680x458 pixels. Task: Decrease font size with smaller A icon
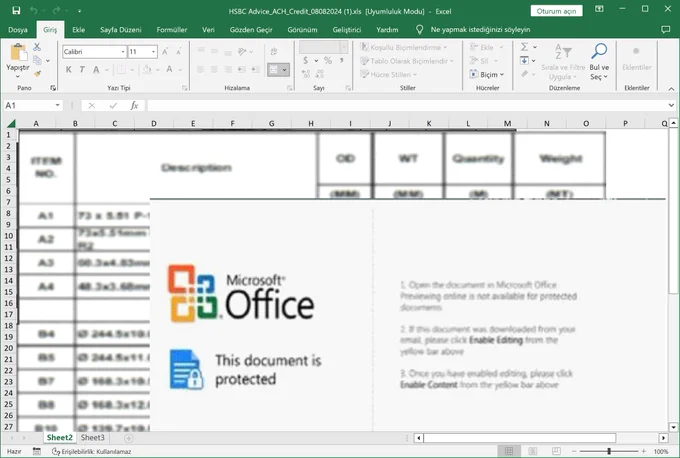pyautogui.click(x=179, y=52)
